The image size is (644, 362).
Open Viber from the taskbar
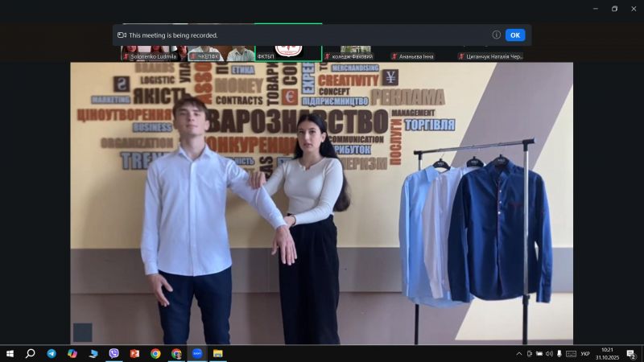[114, 353]
